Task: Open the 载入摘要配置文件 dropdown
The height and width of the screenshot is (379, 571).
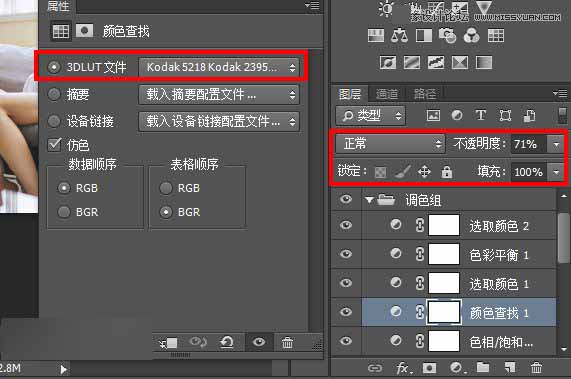Action: coord(219,95)
